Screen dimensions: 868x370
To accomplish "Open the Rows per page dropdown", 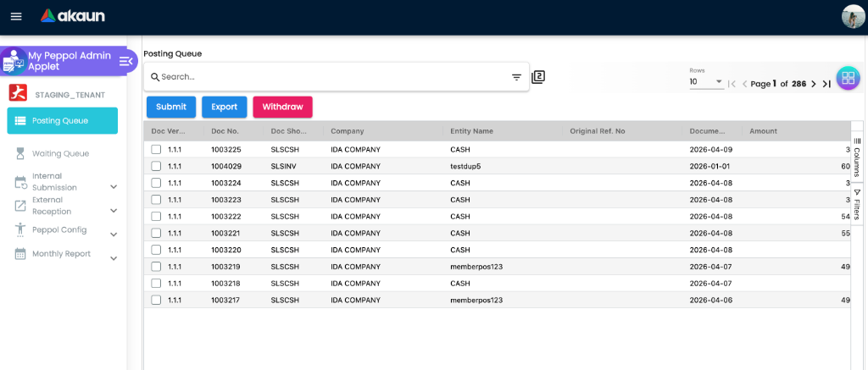I will pos(706,82).
